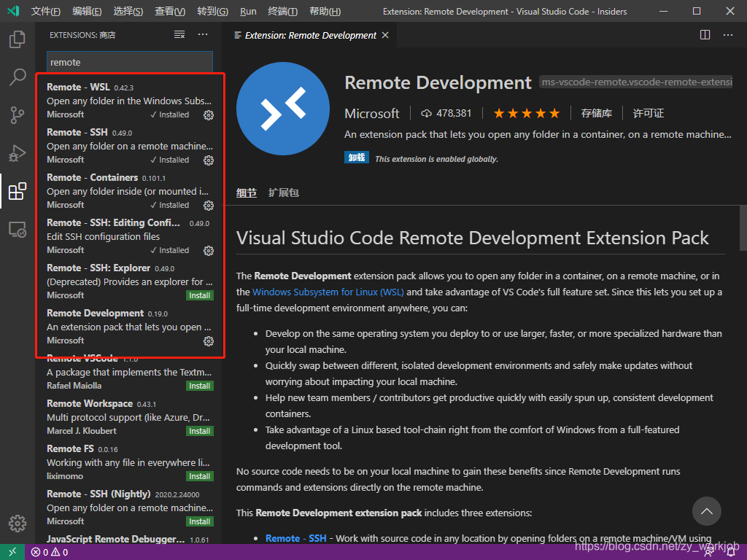Open Extensions panel more actions menu

[x=203, y=35]
